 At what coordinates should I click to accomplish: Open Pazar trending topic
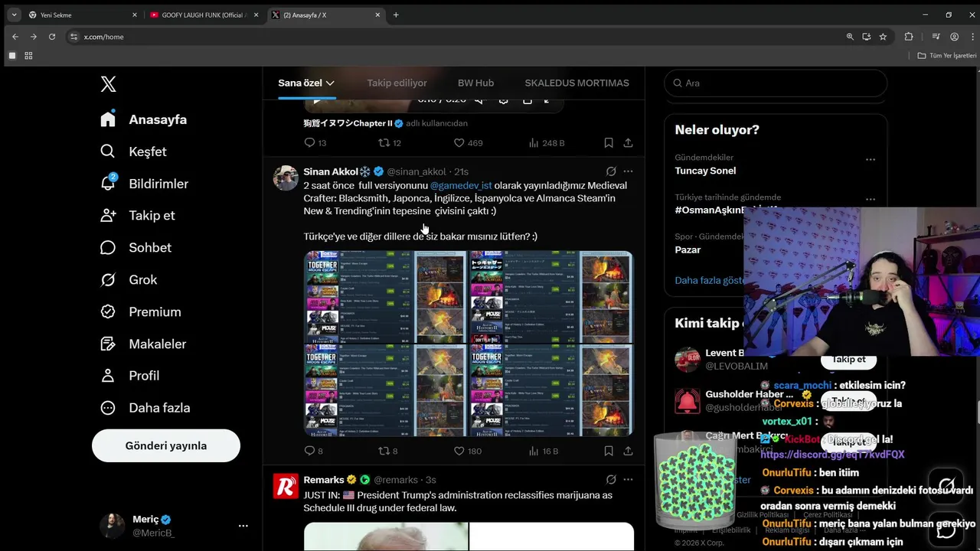point(688,249)
